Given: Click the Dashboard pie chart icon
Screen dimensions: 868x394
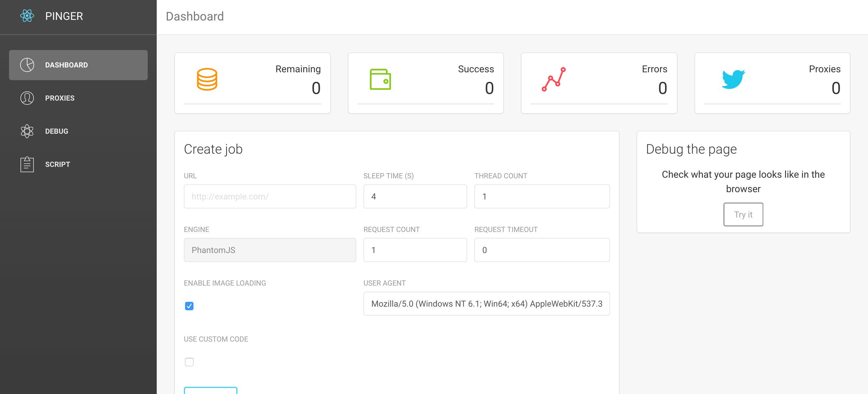Looking at the screenshot, I should tap(27, 65).
